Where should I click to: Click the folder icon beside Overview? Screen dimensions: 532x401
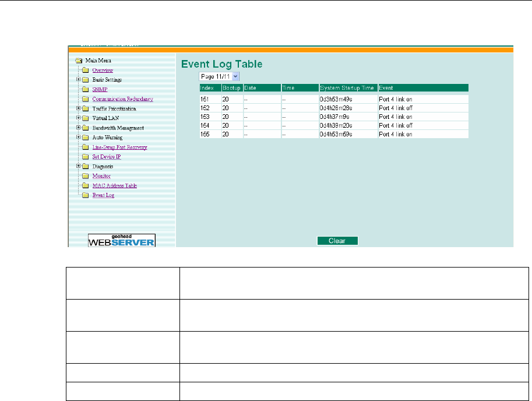coord(86,70)
